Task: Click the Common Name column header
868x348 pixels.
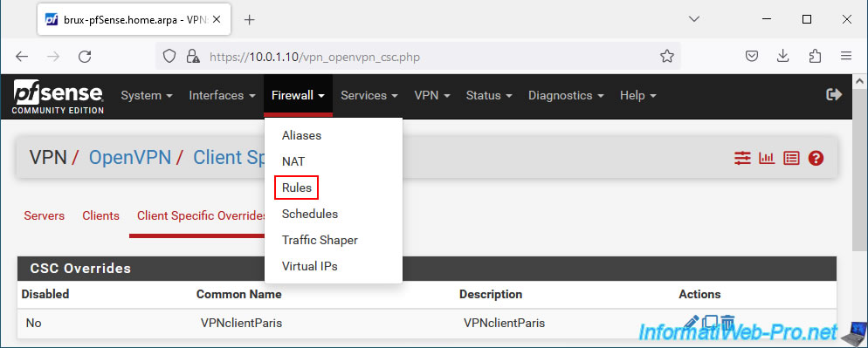Action: pos(238,294)
